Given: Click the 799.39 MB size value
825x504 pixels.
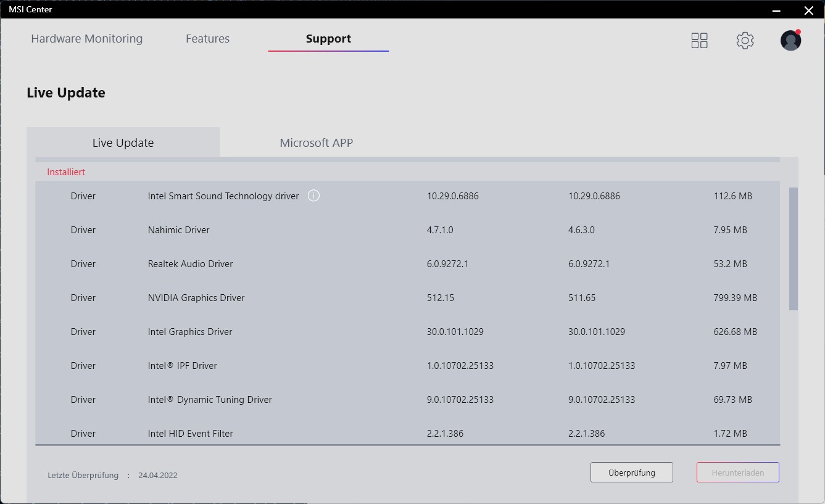Looking at the screenshot, I should 736,298.
